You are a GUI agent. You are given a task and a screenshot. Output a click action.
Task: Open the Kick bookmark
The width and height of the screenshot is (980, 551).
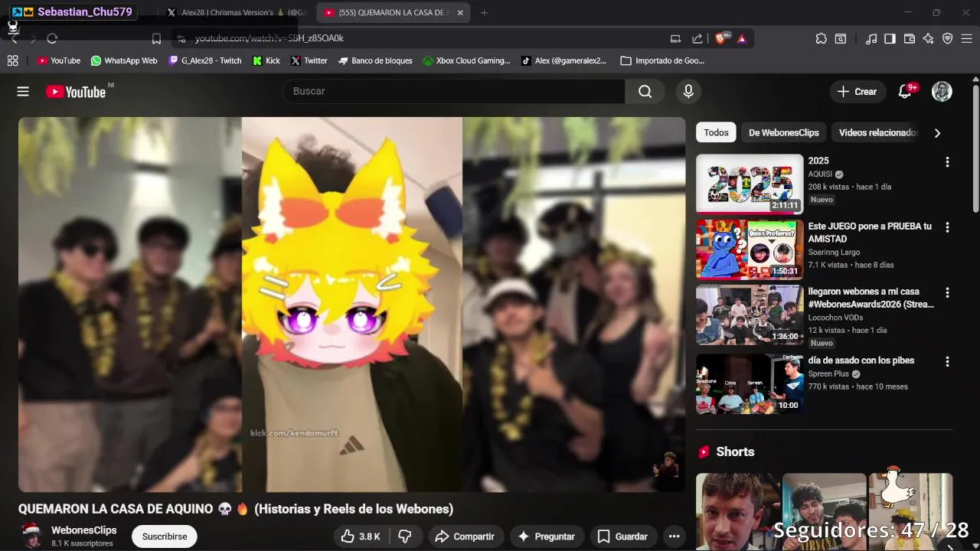click(266, 60)
